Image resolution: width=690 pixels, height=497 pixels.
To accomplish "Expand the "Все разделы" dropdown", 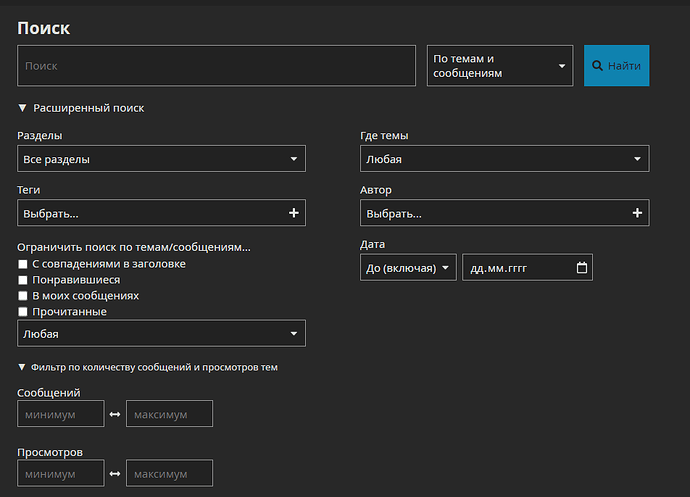I will coord(161,159).
